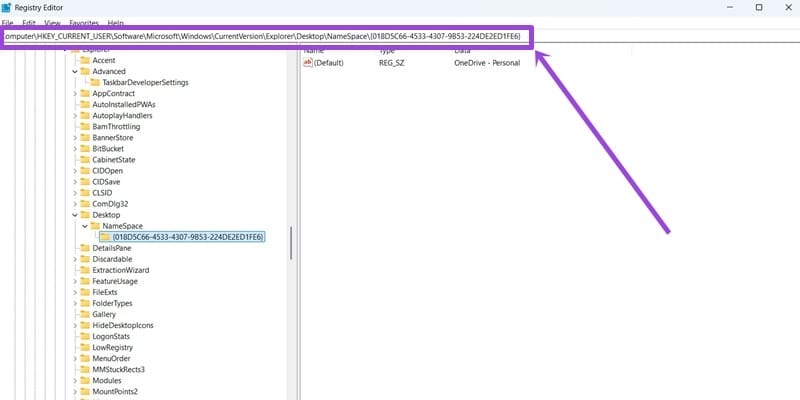Click the AutoInstalledPWAs folder icon
800x400 pixels.
pos(85,104)
